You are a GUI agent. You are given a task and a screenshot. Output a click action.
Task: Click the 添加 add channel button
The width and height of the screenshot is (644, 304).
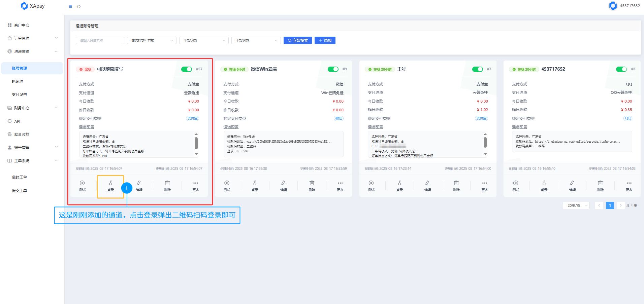pos(325,40)
